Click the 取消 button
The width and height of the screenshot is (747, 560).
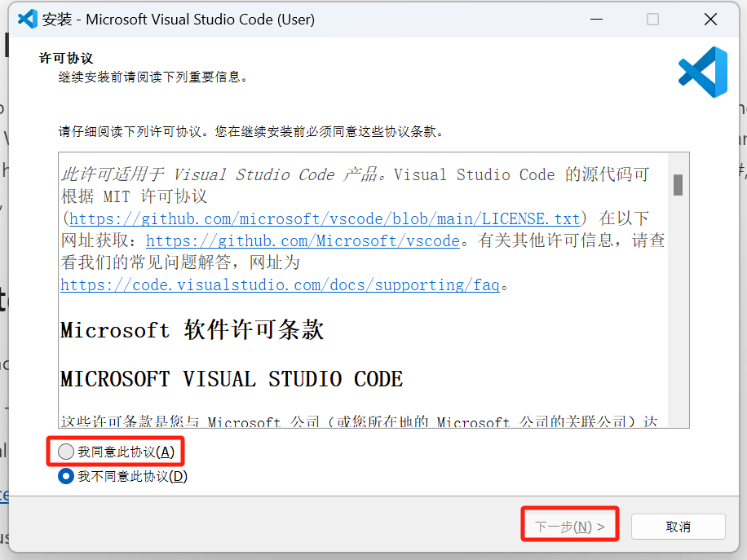coord(678,527)
